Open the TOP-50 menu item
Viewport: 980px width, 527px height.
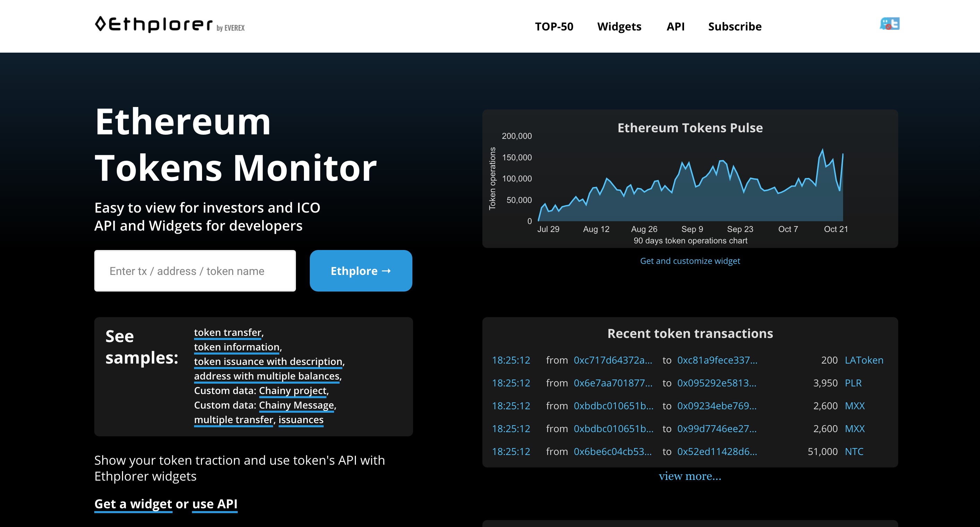coord(554,27)
